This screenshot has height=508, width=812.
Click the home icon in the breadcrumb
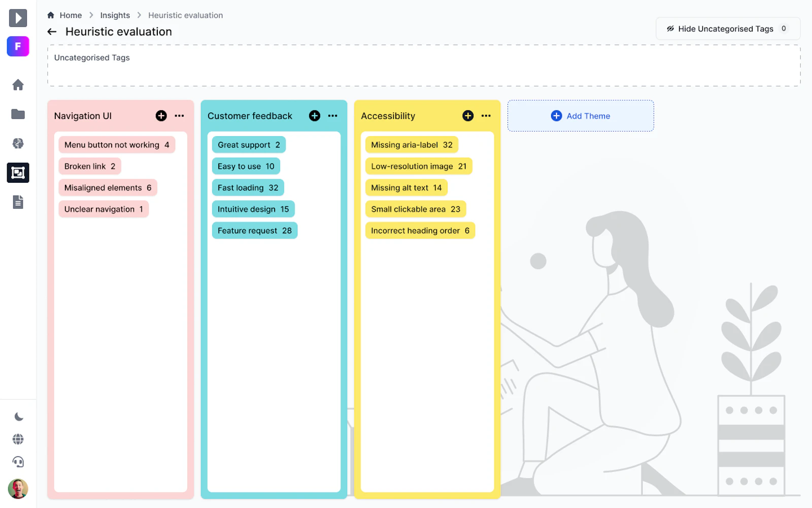tap(51, 15)
